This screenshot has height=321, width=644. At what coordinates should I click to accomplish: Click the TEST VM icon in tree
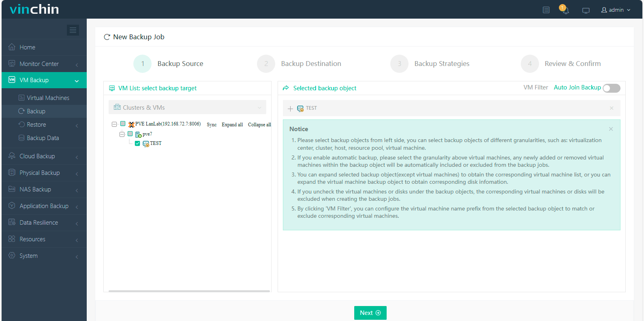click(146, 144)
